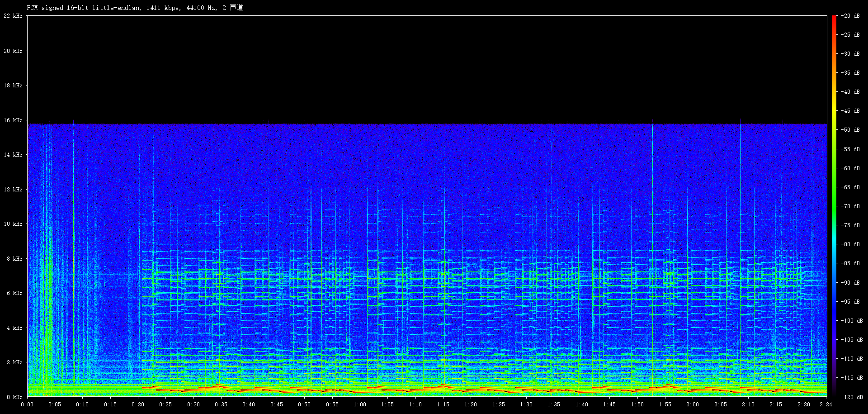The width and height of the screenshot is (868, 414).
Task: Click the 4 kHz frequency label
Action: click(x=14, y=328)
